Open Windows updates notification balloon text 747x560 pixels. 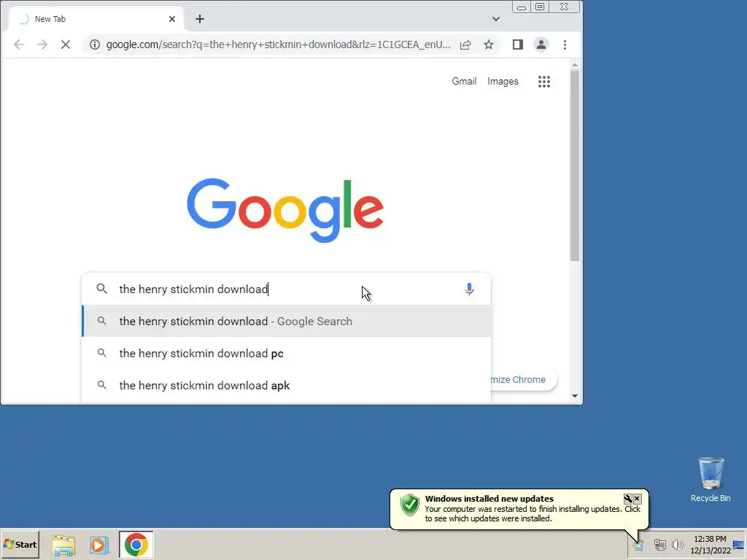532,514
